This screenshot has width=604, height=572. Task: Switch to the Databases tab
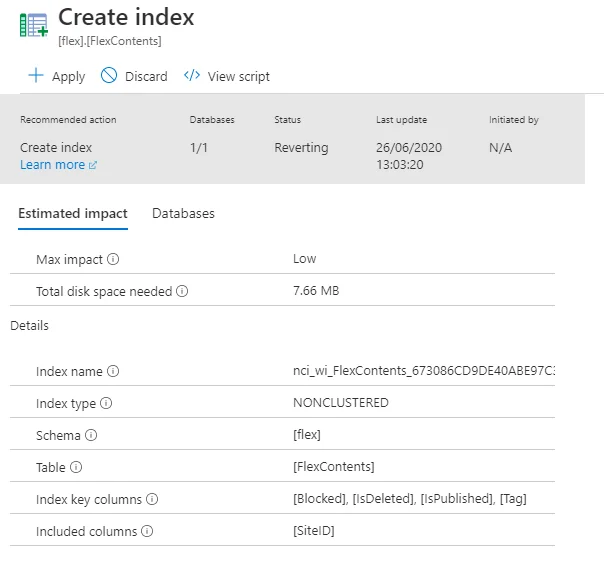tap(183, 214)
